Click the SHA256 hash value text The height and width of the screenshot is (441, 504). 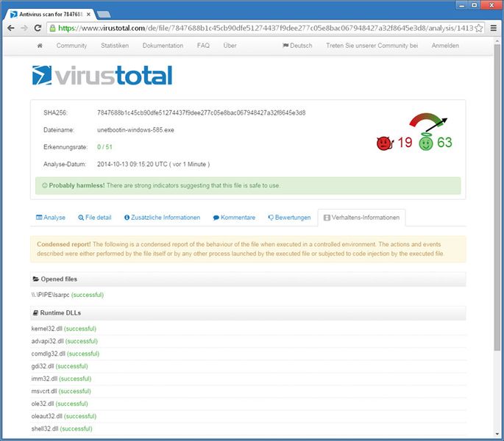point(201,112)
